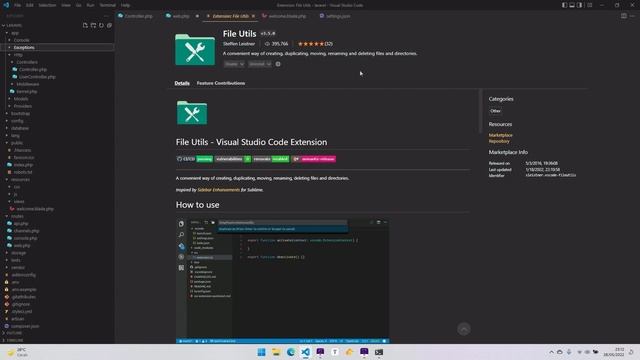Open the Edit menu
640x360 pixels.
click(x=30, y=5)
